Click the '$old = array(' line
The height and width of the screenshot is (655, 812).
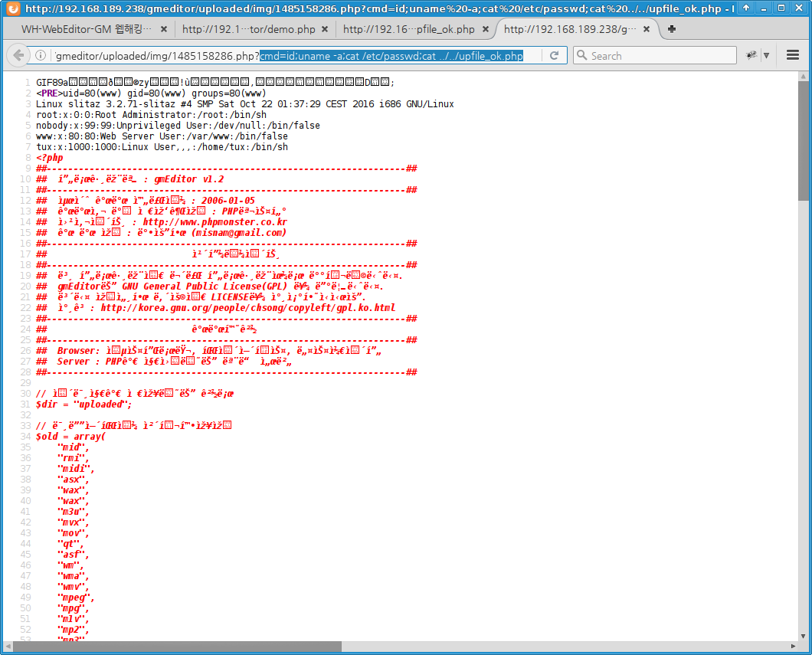[x=71, y=436]
